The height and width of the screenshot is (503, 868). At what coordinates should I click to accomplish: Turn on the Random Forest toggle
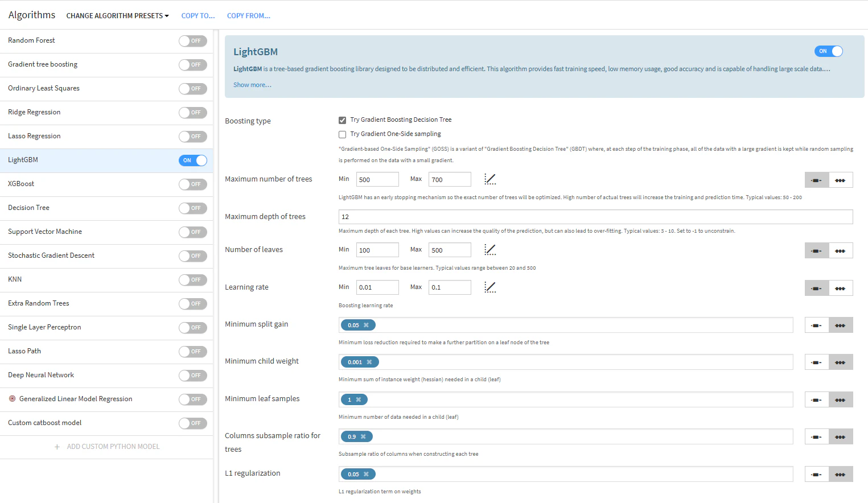click(193, 41)
